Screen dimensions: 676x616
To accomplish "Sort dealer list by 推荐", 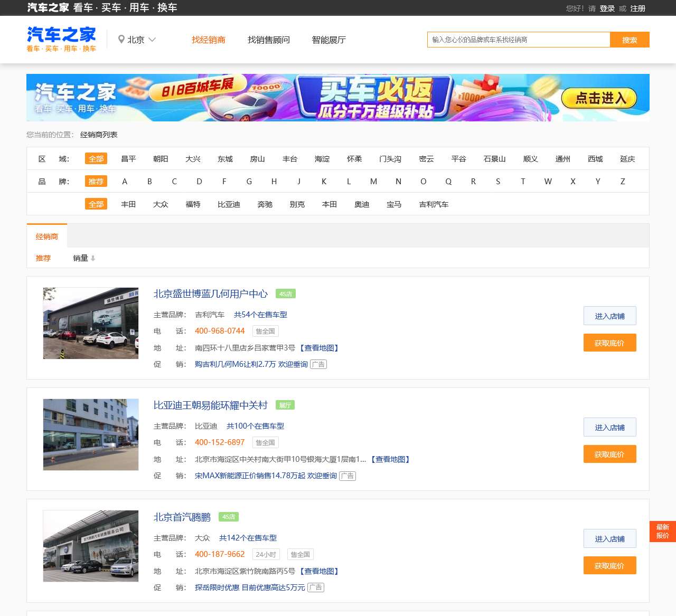I will (43, 258).
